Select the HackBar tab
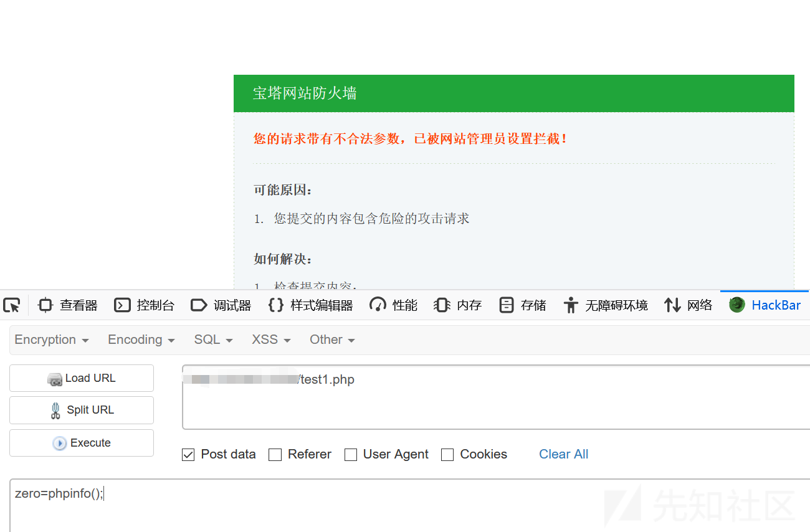The image size is (810, 532). pos(765,305)
